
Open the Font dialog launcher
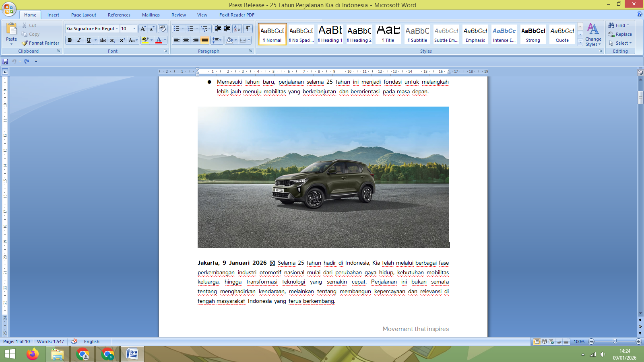[x=165, y=51]
